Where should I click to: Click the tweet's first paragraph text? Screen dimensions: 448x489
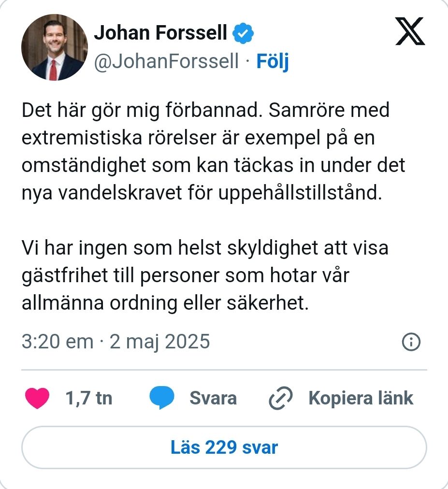pyautogui.click(x=213, y=152)
